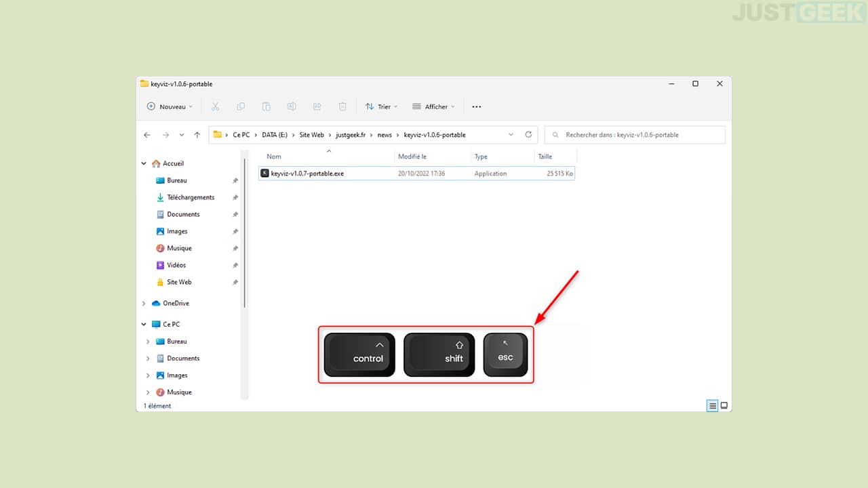Go back with the left arrow
The image size is (868, 488).
point(147,135)
